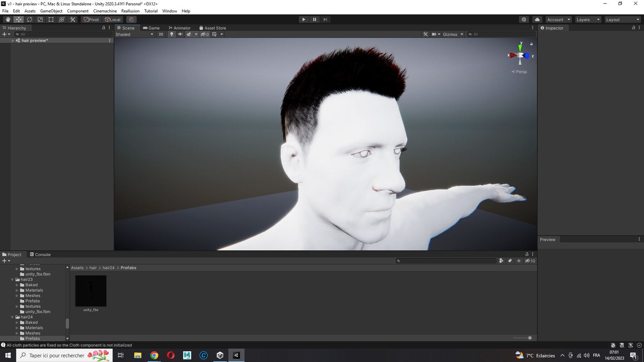Open scene effects dropdown arrow
Viewport: 644px width, 362px height.
coord(196,34)
